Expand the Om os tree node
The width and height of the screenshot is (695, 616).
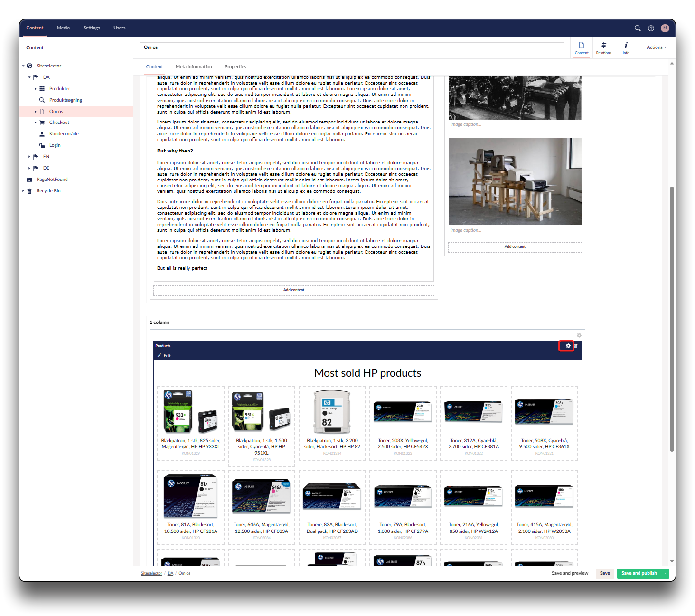click(36, 112)
